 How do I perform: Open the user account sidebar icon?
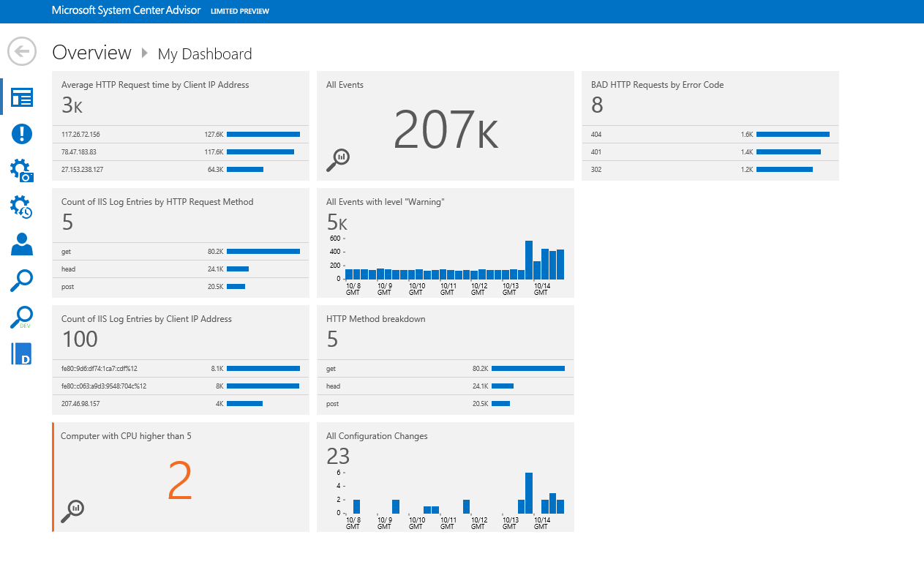[22, 244]
